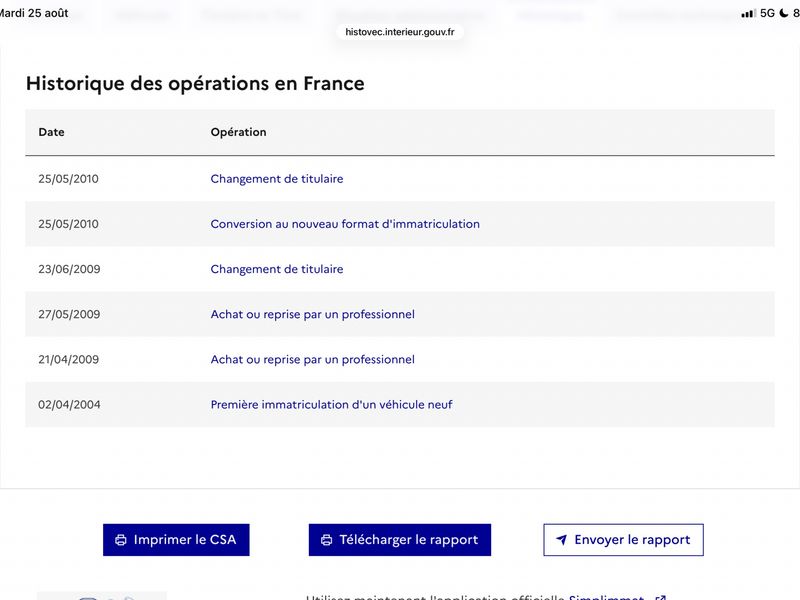Tap the external-link icon next to Simplimmat

(x=660, y=597)
